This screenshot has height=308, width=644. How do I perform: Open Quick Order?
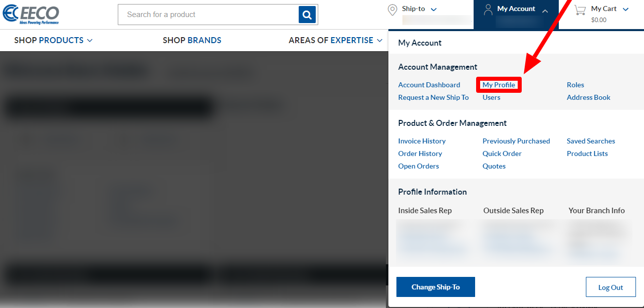pos(502,153)
